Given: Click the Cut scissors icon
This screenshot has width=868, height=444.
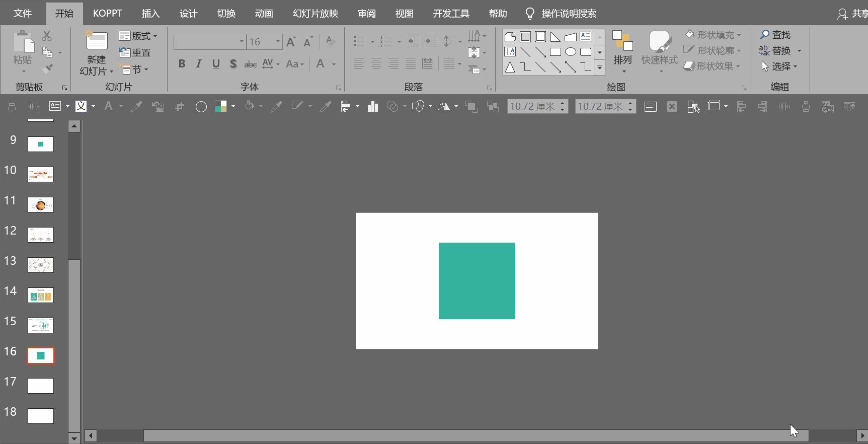Looking at the screenshot, I should (47, 36).
